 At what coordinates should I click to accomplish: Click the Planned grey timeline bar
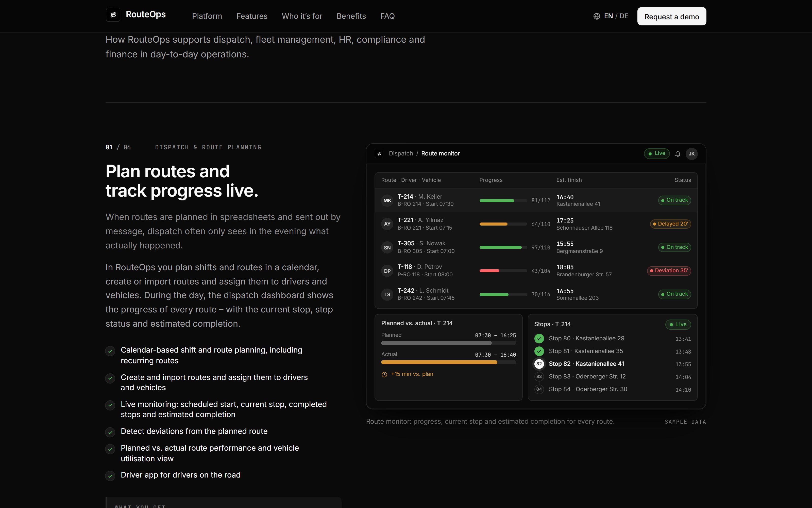coord(448,343)
